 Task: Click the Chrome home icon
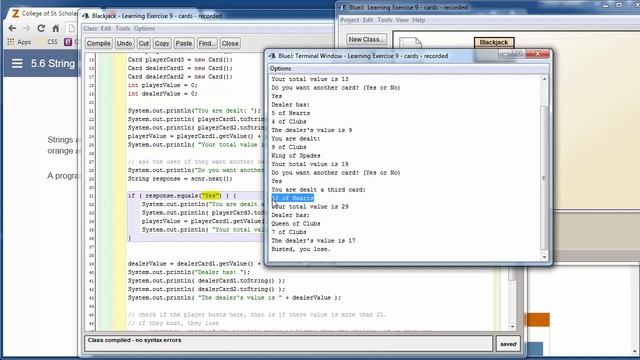pyautogui.click(x=56, y=28)
